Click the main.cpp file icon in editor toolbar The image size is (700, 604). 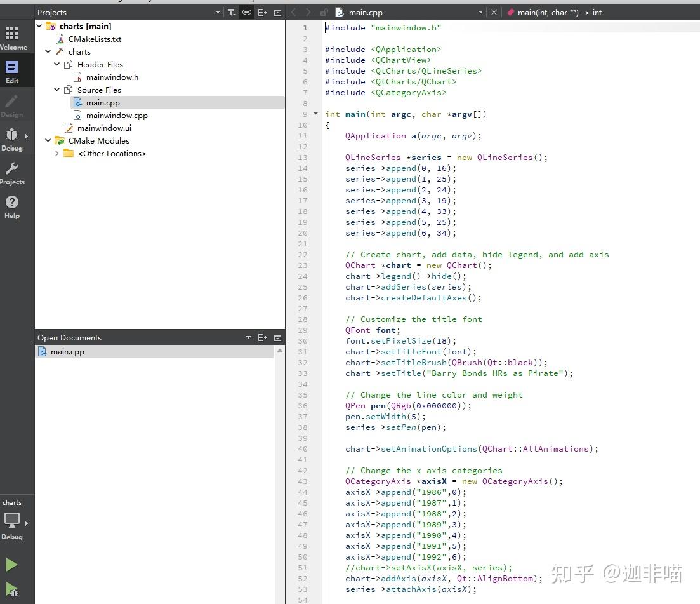(x=340, y=13)
